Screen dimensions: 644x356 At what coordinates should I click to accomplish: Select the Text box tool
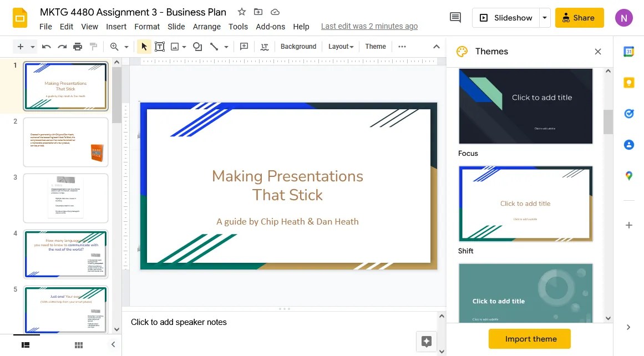coord(160,47)
